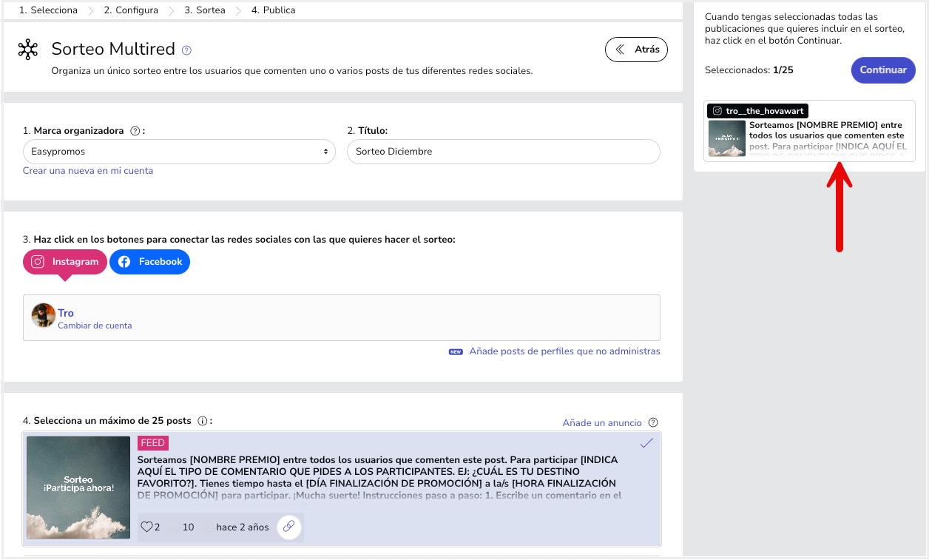Click the info icon next to maximum 25 posts

coord(203,421)
